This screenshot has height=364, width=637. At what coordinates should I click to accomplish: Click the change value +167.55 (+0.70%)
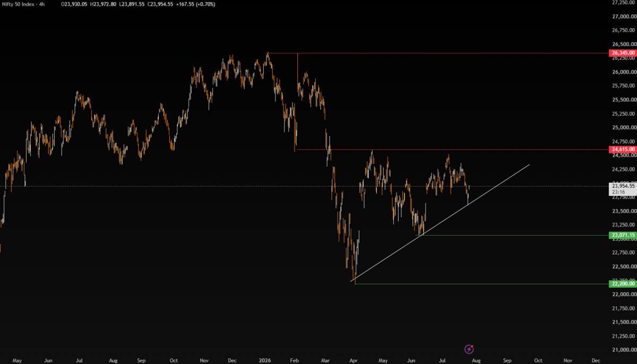click(195, 4)
